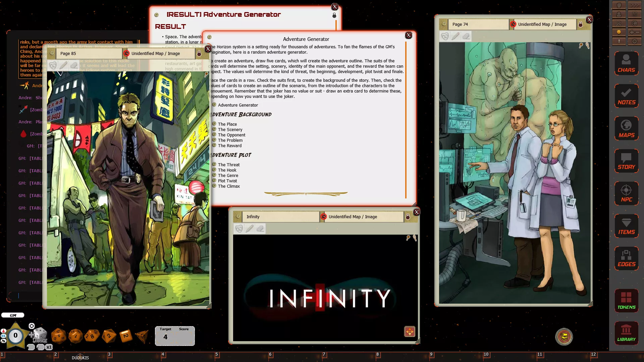Pick the orange d20 die
This screenshot has height=362, width=644.
point(58,336)
